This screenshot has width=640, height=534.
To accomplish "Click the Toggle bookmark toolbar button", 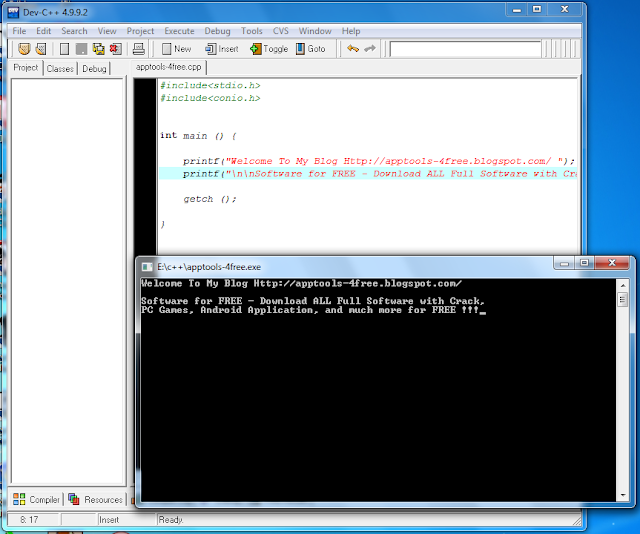I will 269,49.
